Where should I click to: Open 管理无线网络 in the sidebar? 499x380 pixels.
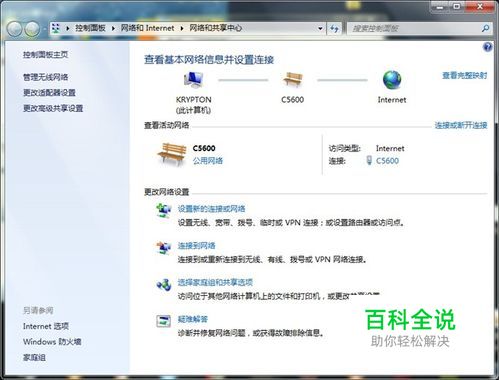[x=45, y=77]
